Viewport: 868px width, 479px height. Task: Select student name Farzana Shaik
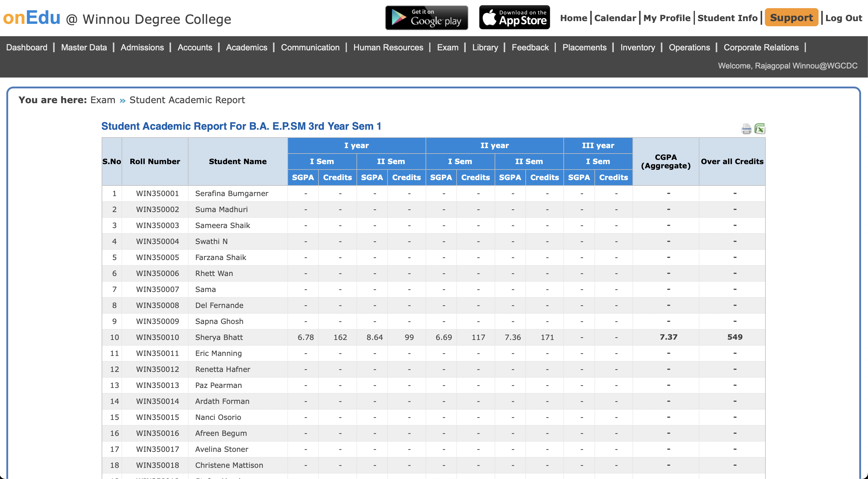(221, 258)
